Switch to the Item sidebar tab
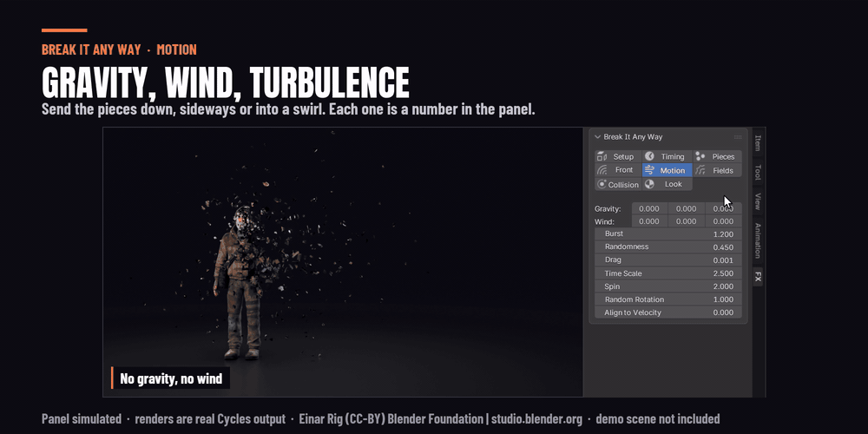The width and height of the screenshot is (868, 434). tap(758, 143)
